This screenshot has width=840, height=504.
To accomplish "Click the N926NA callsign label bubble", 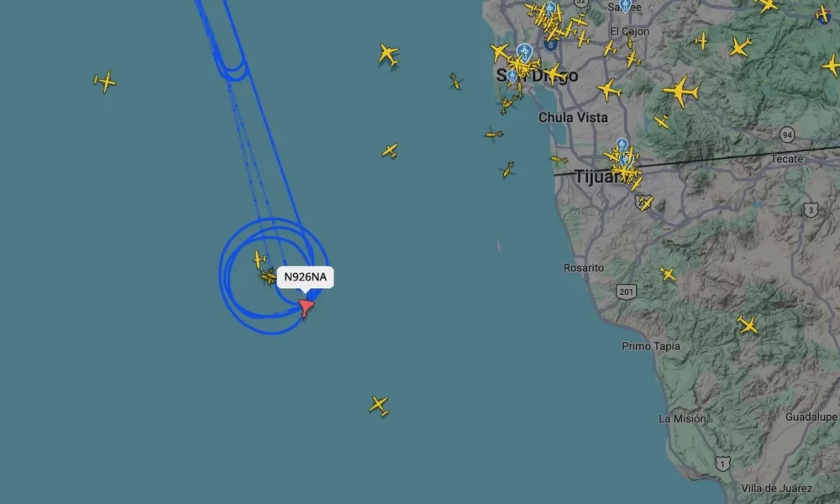I will (306, 277).
